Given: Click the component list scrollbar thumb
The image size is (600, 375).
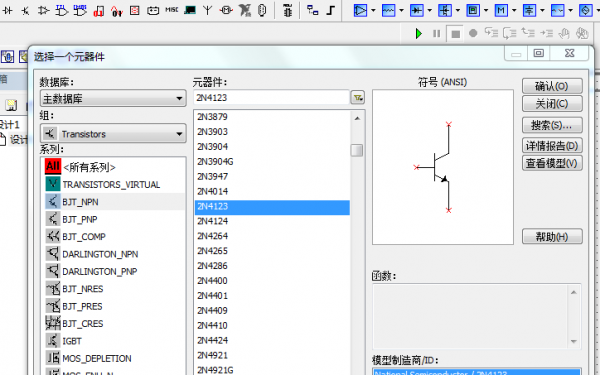Looking at the screenshot, I should (x=357, y=150).
